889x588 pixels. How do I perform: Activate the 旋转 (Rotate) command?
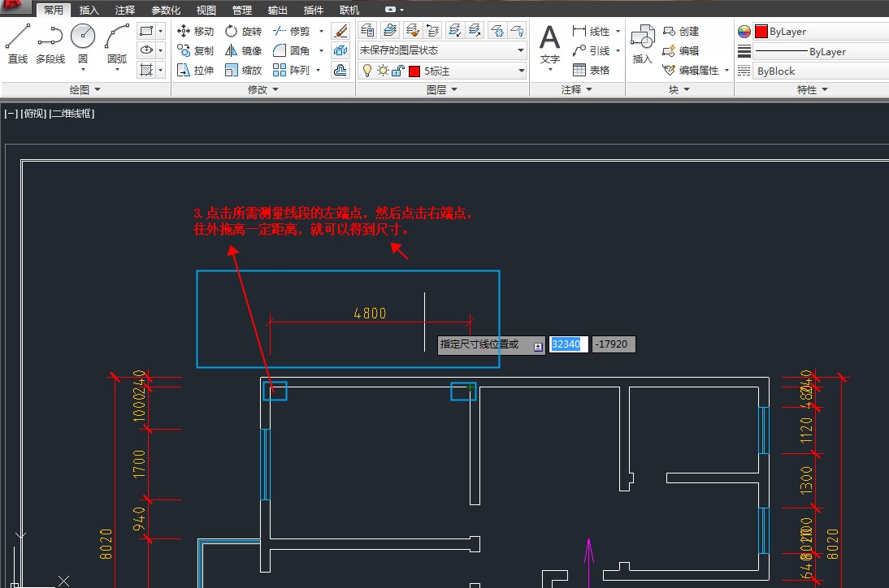(x=243, y=31)
